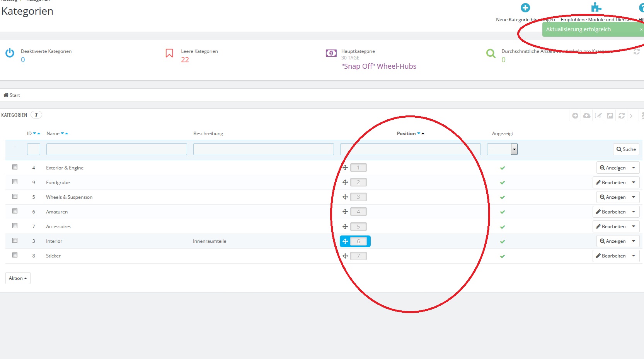Expand action caret for Wheels & Suspension
This screenshot has height=359, width=644.
(634, 197)
